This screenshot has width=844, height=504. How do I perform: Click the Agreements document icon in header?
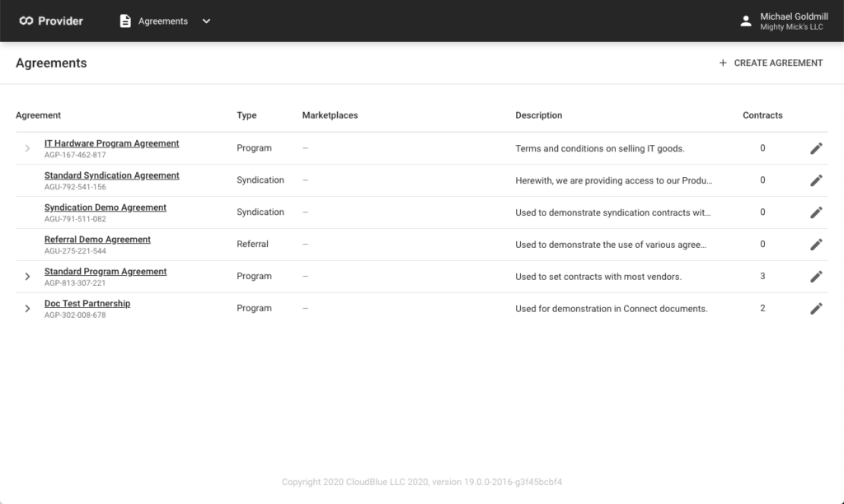125,21
